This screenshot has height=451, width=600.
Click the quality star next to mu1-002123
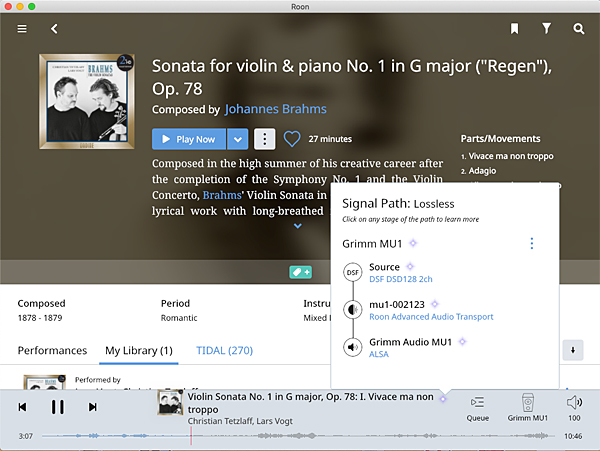[435, 304]
